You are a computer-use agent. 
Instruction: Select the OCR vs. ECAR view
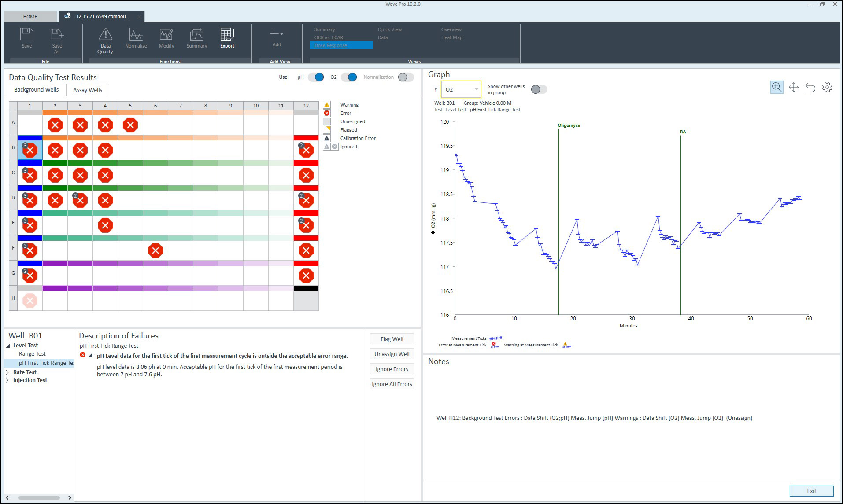[329, 37]
